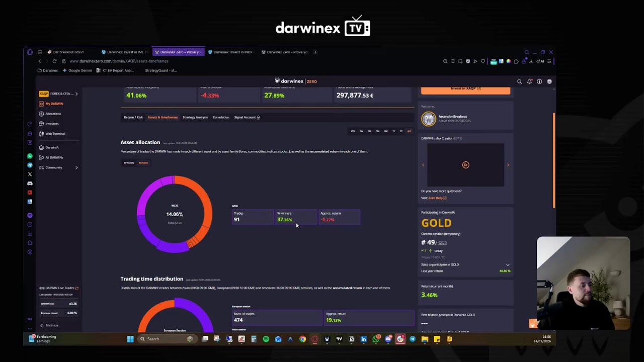
Task: Select By Family allocation view
Action: pos(129,162)
